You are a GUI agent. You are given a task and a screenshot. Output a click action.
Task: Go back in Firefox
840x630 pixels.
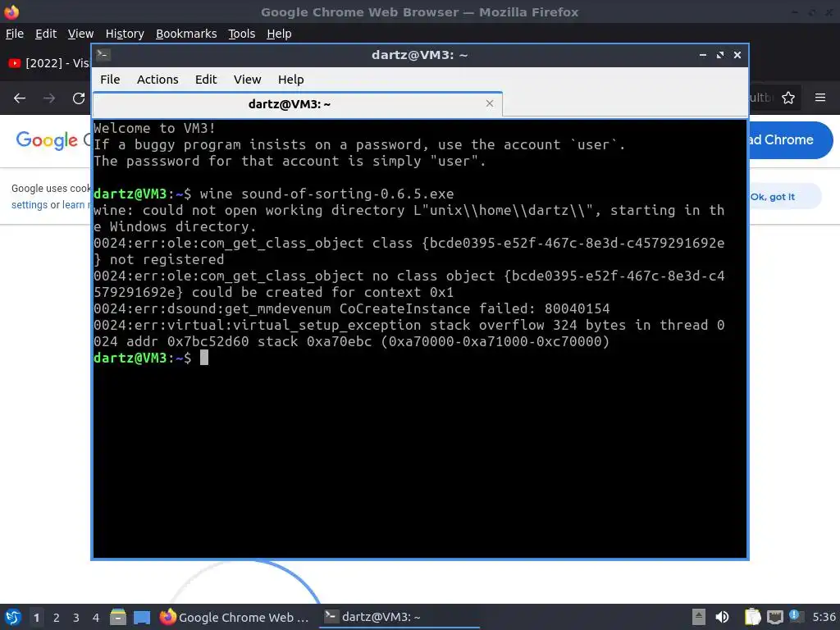[x=20, y=98]
